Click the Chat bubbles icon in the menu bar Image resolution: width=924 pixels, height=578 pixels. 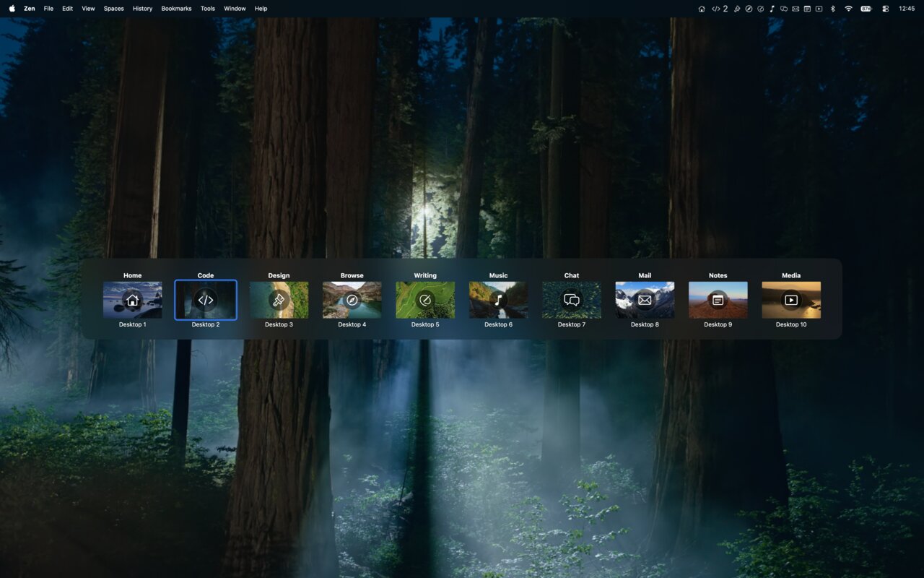tap(784, 9)
